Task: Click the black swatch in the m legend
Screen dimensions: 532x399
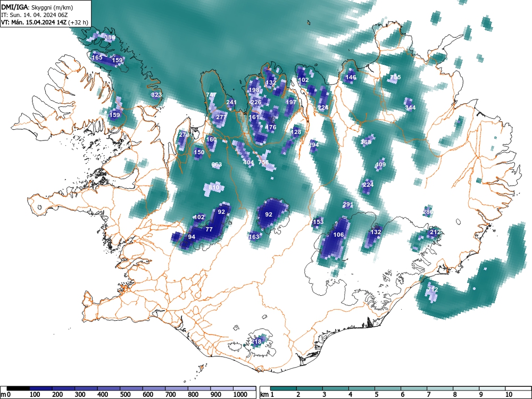Action: point(18,388)
